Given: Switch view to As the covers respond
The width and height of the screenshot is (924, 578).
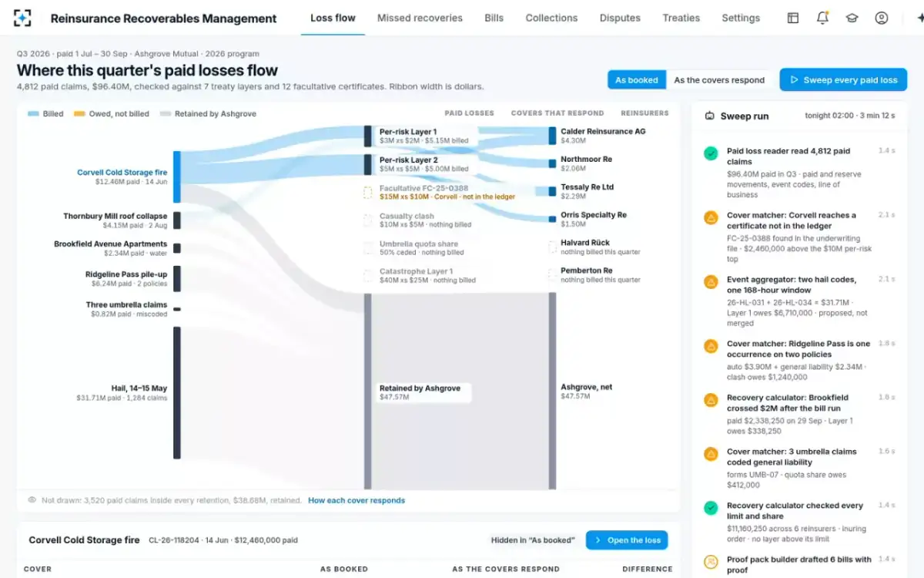Looking at the screenshot, I should [719, 80].
